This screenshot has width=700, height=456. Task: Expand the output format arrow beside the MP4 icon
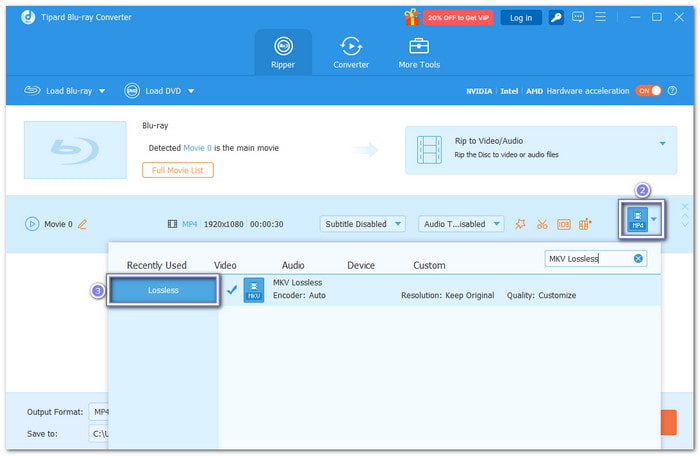click(x=654, y=219)
